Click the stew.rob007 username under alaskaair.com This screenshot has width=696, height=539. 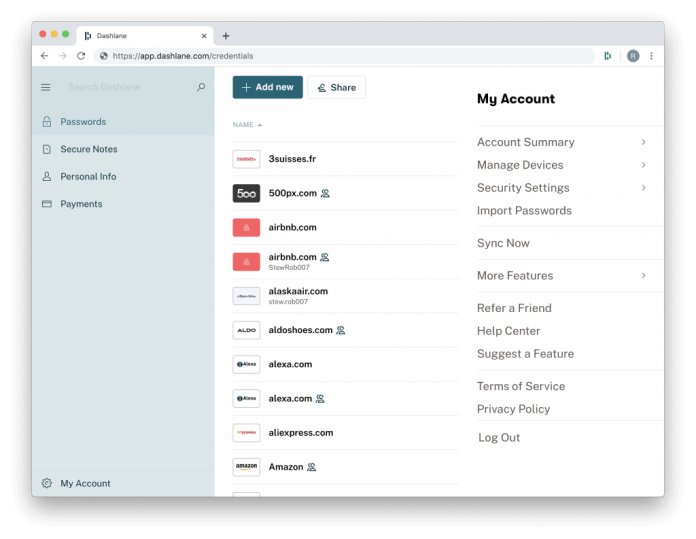288,302
